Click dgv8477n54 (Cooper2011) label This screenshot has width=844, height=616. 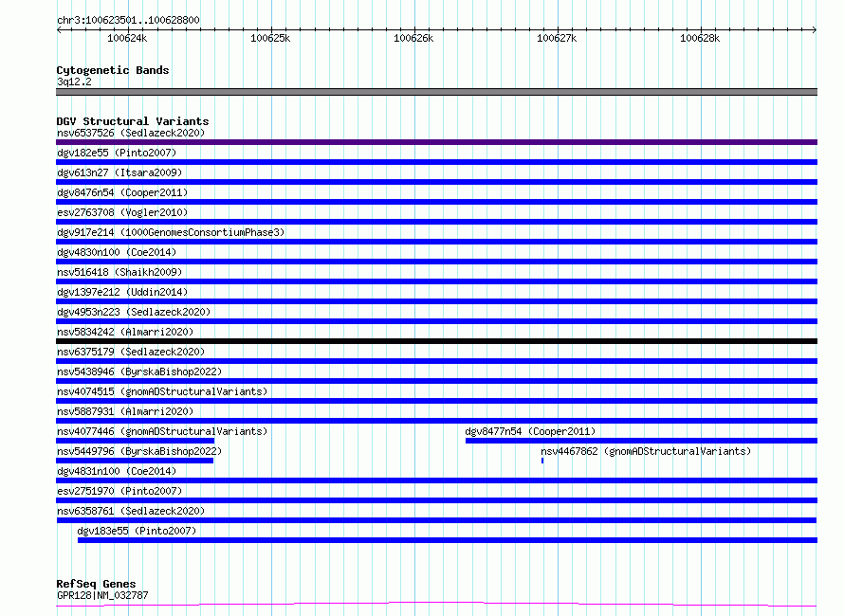530,431
